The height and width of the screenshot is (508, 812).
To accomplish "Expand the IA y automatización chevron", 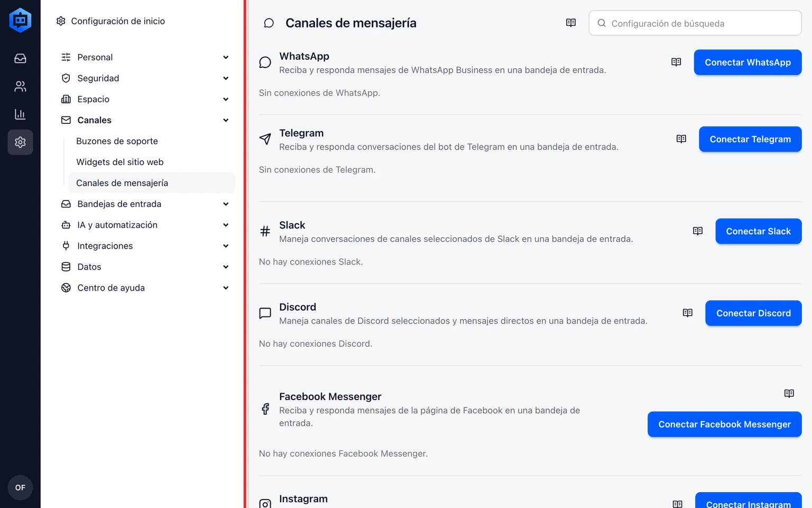I will click(x=226, y=225).
